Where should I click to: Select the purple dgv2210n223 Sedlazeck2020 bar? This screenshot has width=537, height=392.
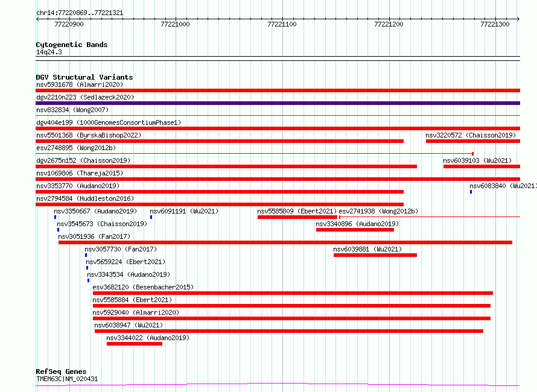click(278, 103)
